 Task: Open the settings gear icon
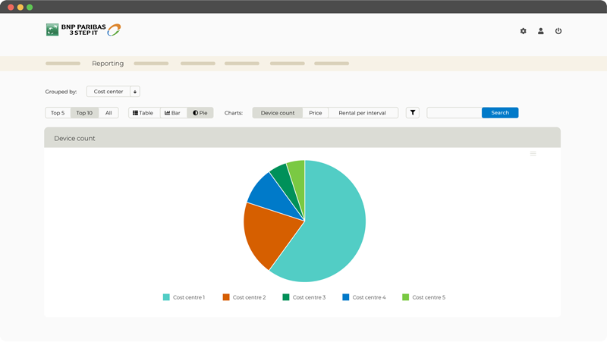pyautogui.click(x=523, y=31)
